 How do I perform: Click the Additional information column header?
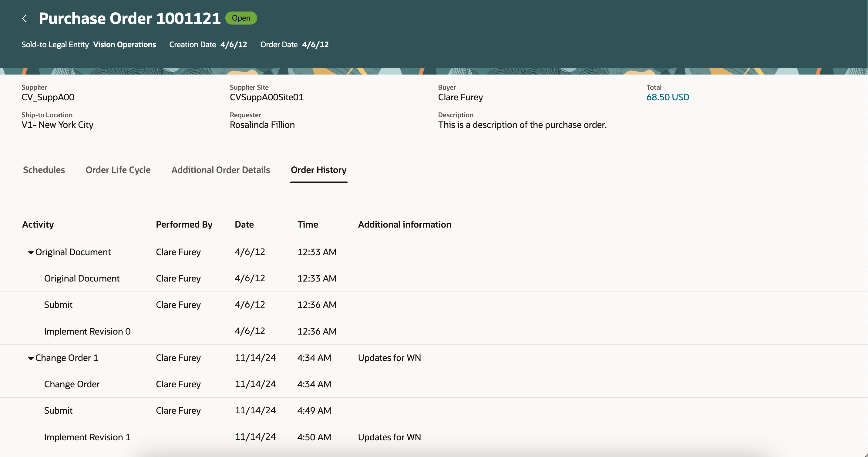pos(404,224)
